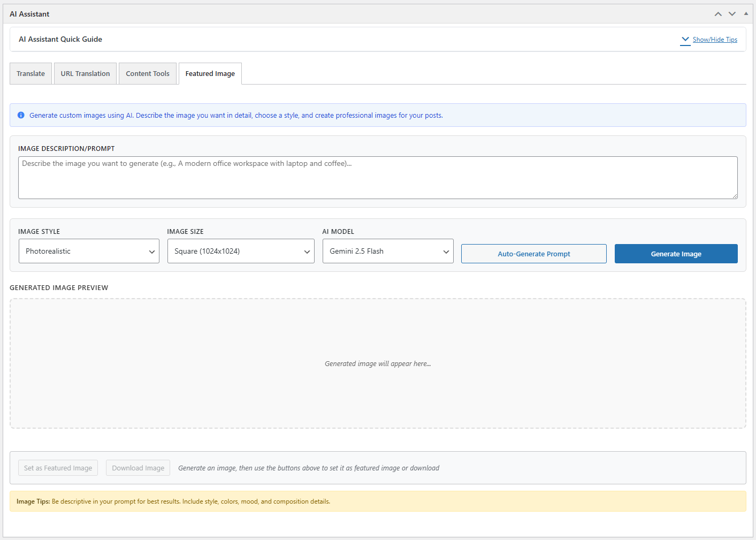The height and width of the screenshot is (540, 756).
Task: Click Set as Featured Image button
Action: point(58,468)
